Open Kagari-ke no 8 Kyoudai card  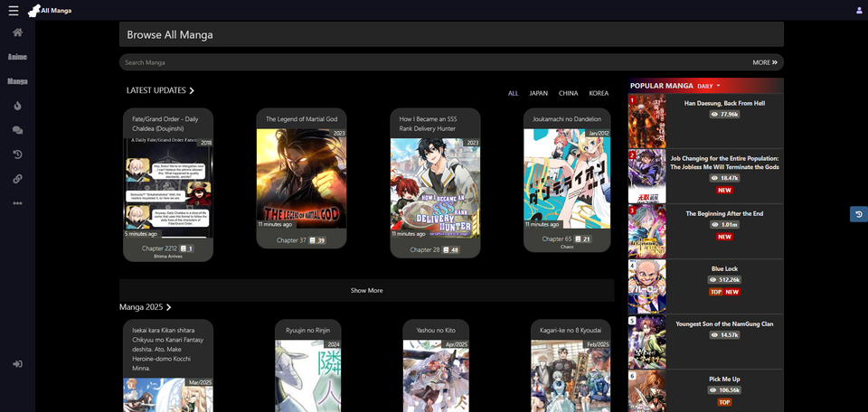pyautogui.click(x=571, y=366)
